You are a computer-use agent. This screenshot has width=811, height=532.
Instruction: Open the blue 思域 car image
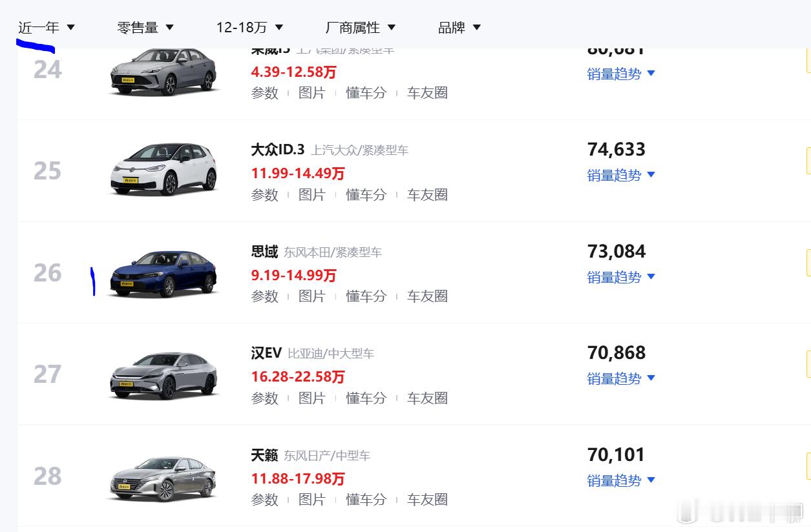pyautogui.click(x=163, y=272)
